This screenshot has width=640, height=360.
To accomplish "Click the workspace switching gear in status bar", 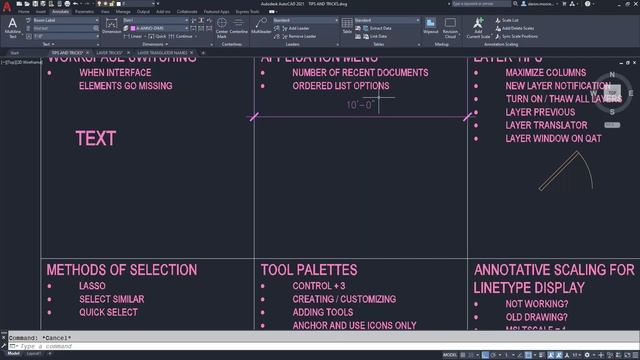I will [587, 355].
